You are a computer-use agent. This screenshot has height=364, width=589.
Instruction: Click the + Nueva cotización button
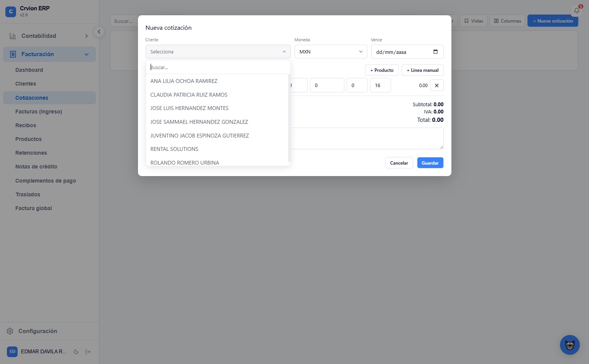pos(553,21)
